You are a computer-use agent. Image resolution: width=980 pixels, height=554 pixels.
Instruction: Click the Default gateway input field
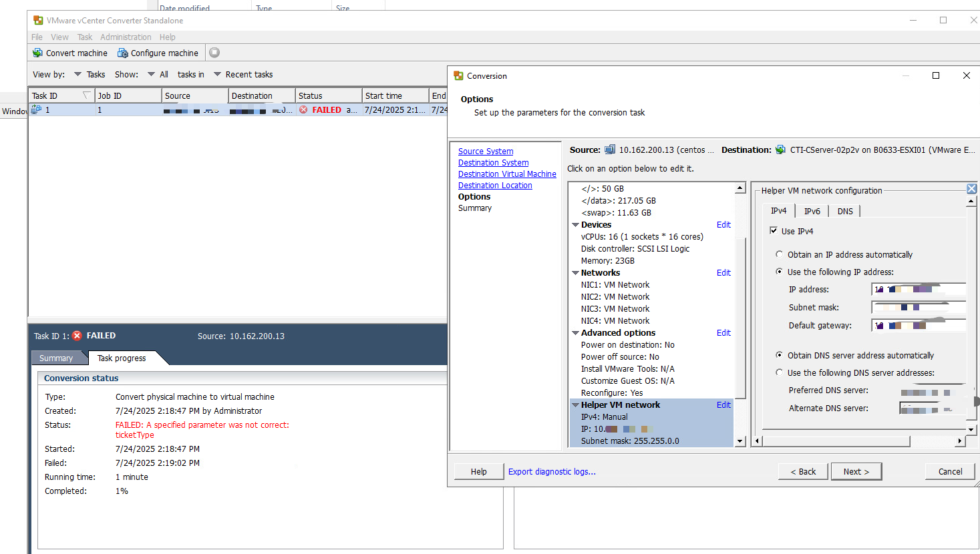[919, 325]
